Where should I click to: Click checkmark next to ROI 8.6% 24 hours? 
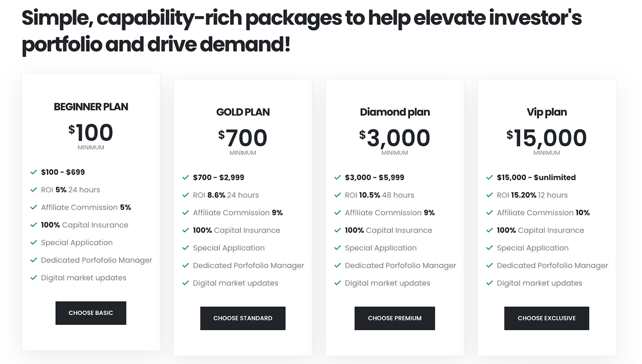[x=185, y=195]
